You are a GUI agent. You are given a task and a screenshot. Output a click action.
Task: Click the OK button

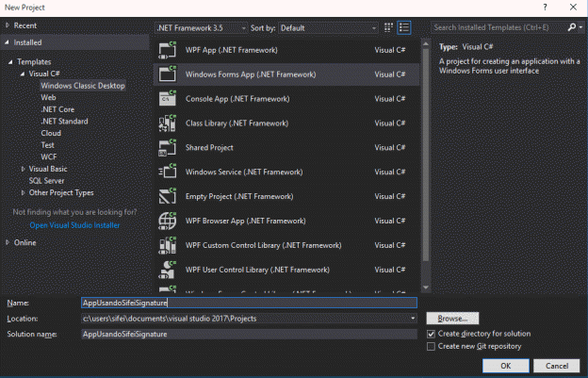(x=505, y=366)
